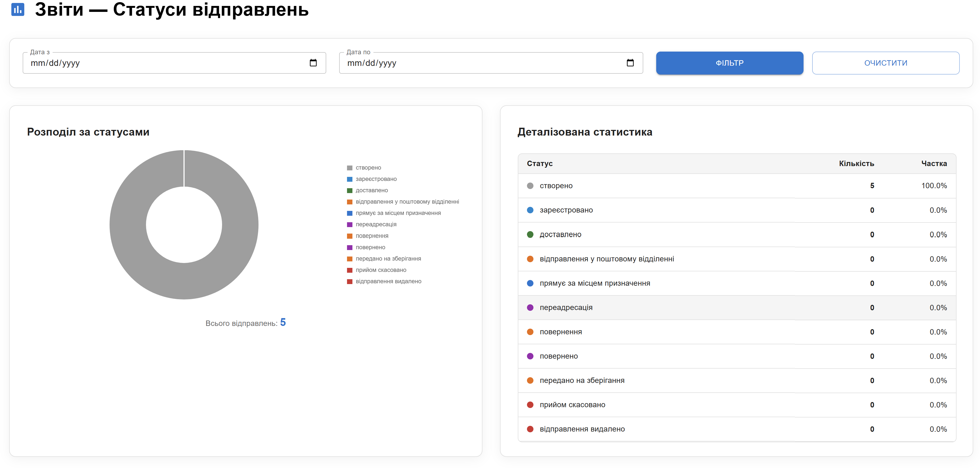Focus the 'Дата з' date input field

coord(174,63)
